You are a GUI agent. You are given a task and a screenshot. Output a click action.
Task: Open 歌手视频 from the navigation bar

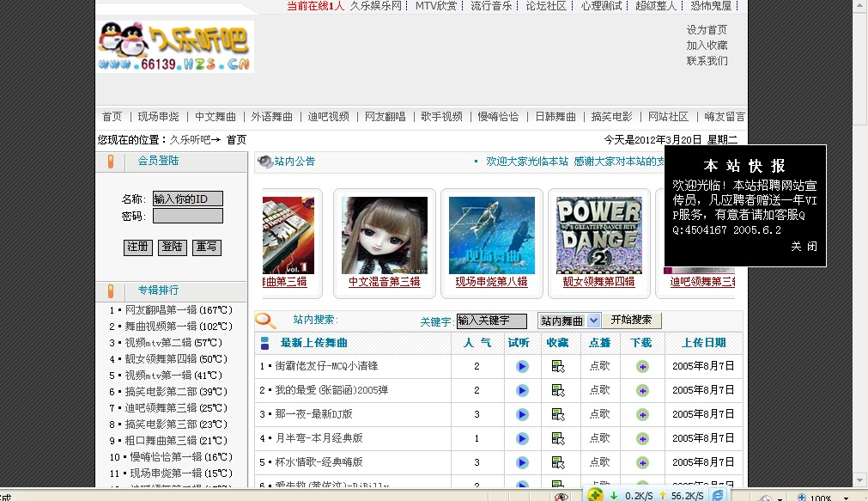pos(442,116)
